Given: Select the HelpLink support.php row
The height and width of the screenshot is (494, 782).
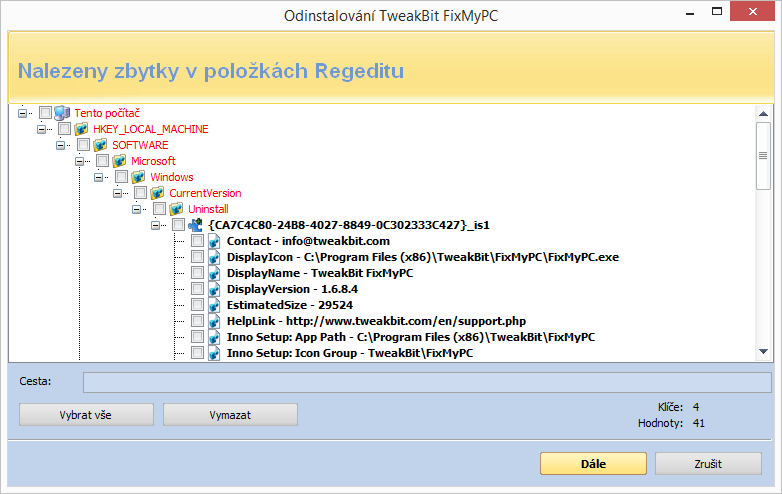Looking at the screenshot, I should [377, 321].
